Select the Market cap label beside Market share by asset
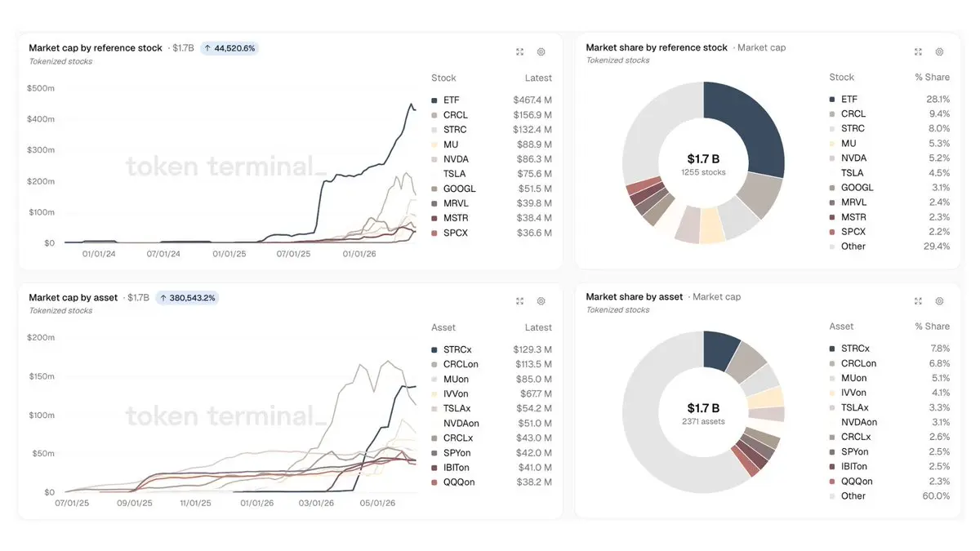Image resolution: width=980 pixels, height=551 pixels. 716,297
